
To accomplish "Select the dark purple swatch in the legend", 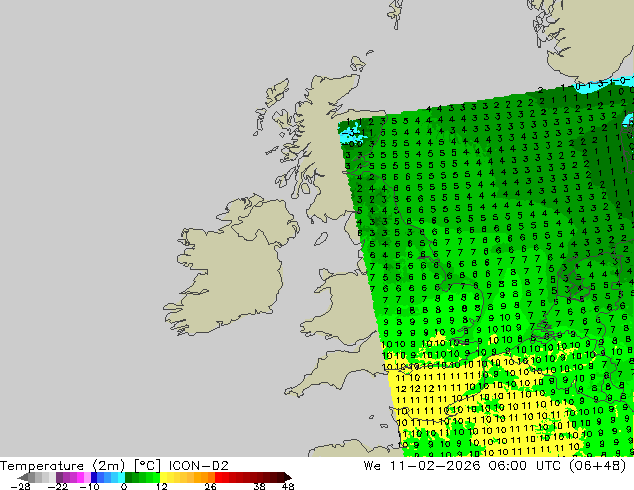I will [x=59, y=477].
